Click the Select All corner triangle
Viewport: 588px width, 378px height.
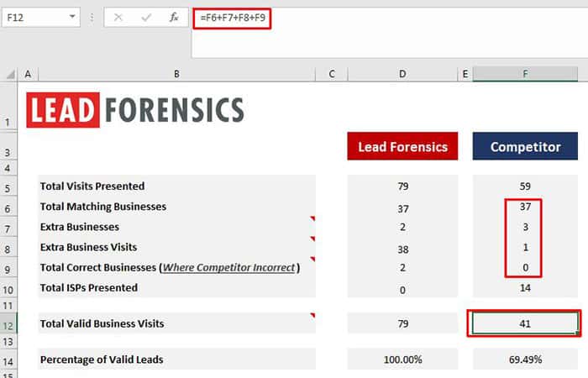tap(10, 75)
